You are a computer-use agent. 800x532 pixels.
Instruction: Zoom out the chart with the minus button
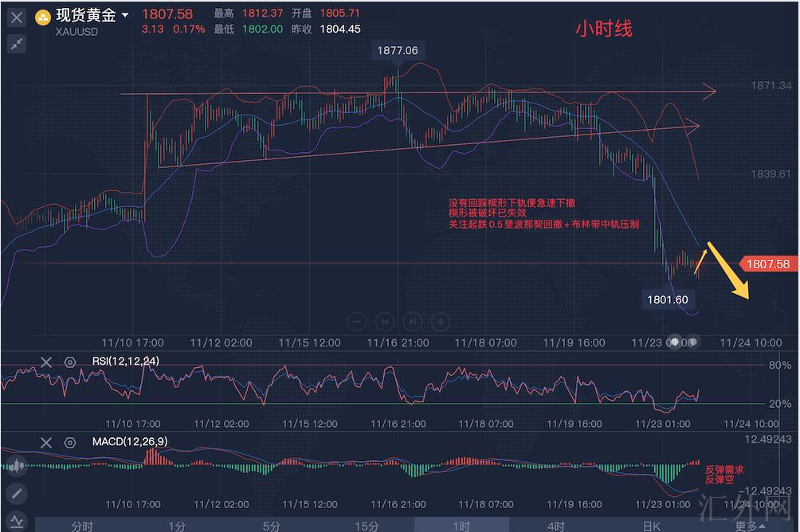[358, 322]
